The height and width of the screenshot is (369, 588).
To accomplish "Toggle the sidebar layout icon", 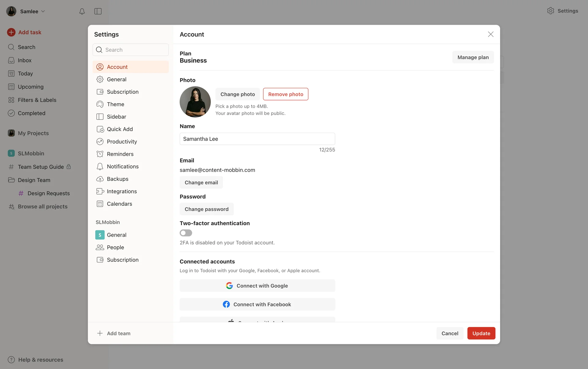I will [98, 11].
